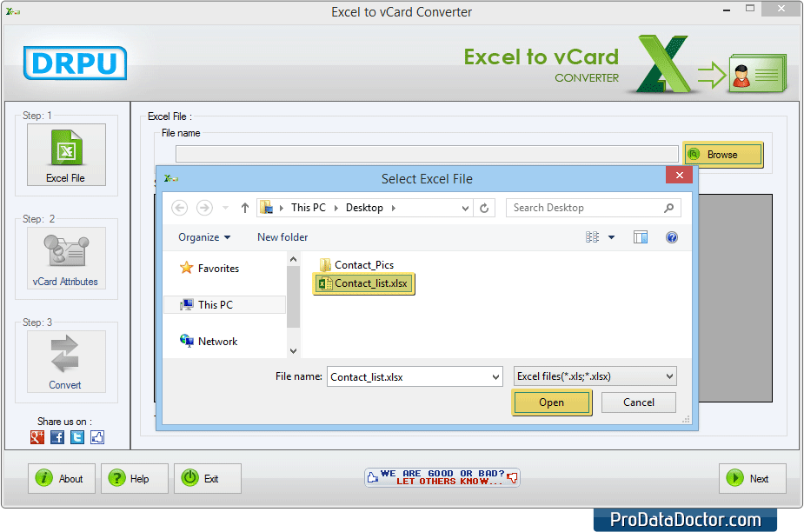Select the Contact_list.xlsx file
Image resolution: width=804 pixels, height=532 pixels.
tap(363, 283)
